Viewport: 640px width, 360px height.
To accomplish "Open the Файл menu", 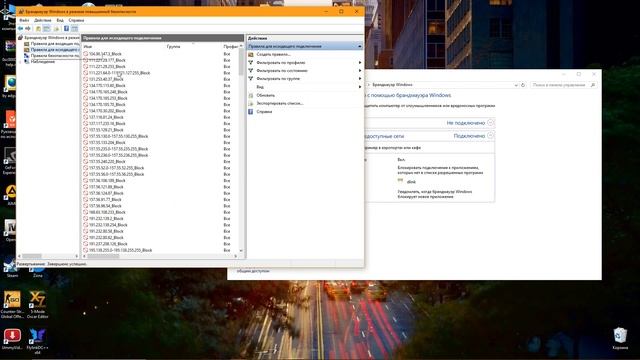I will coord(24,20).
